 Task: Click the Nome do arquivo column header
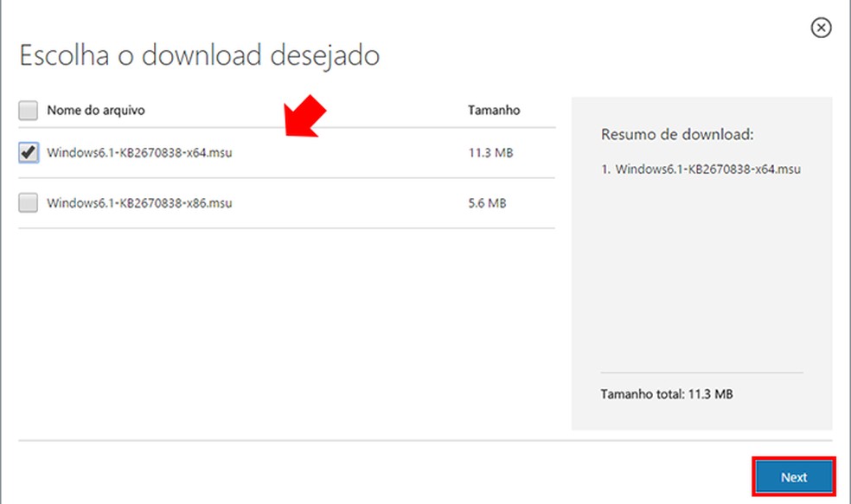tap(96, 111)
